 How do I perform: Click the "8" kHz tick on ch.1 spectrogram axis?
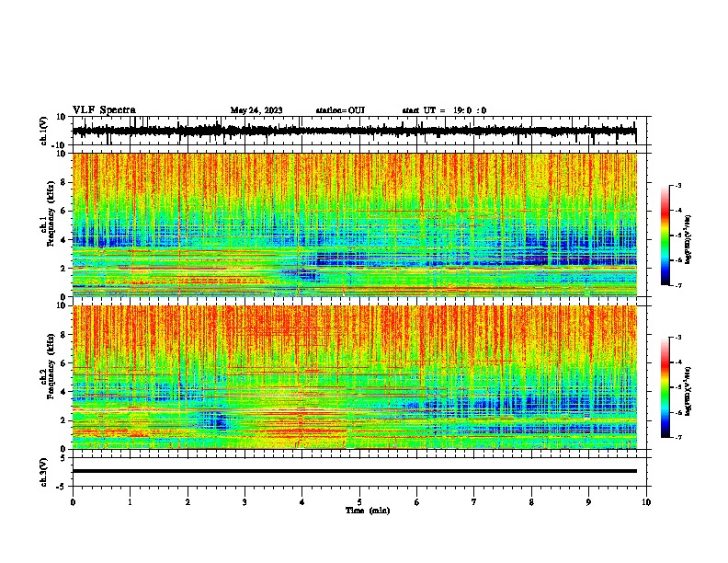[x=64, y=182]
